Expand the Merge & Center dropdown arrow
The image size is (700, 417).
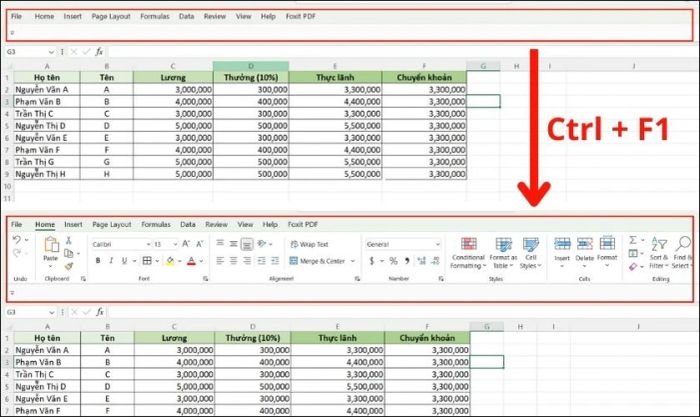coord(353,261)
